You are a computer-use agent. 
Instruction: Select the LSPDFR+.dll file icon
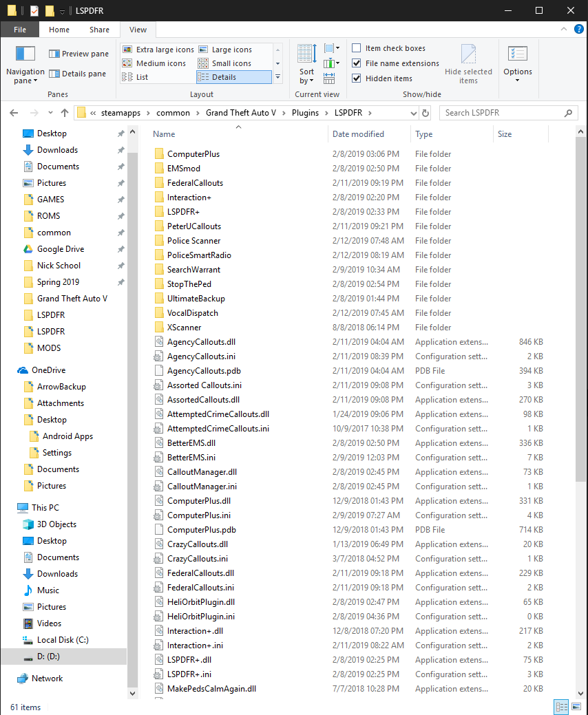point(159,660)
